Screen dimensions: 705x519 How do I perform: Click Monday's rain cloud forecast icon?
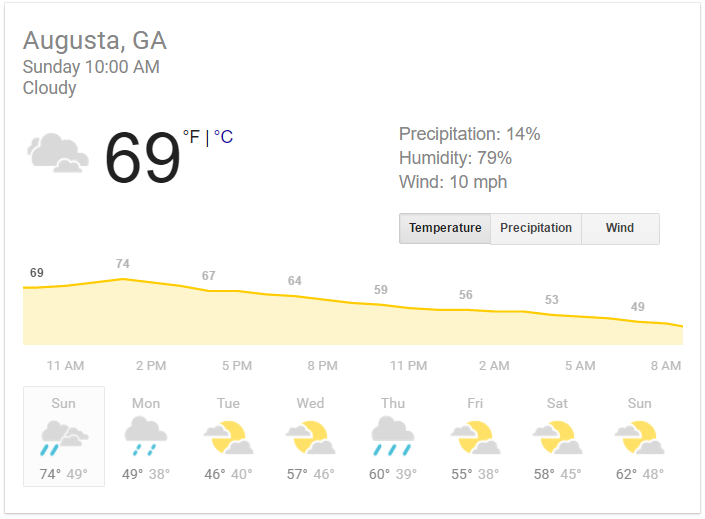tap(146, 437)
